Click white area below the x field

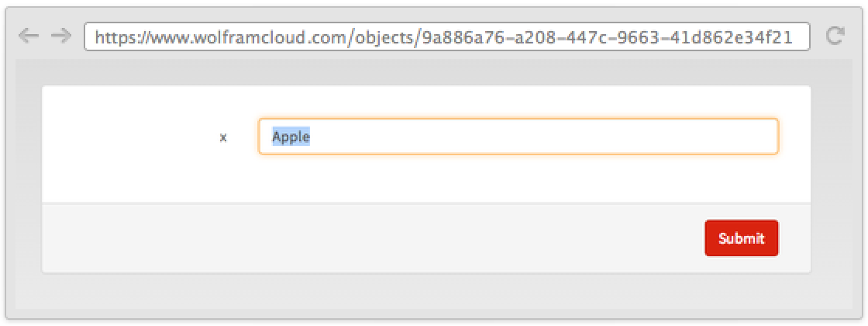point(518,179)
